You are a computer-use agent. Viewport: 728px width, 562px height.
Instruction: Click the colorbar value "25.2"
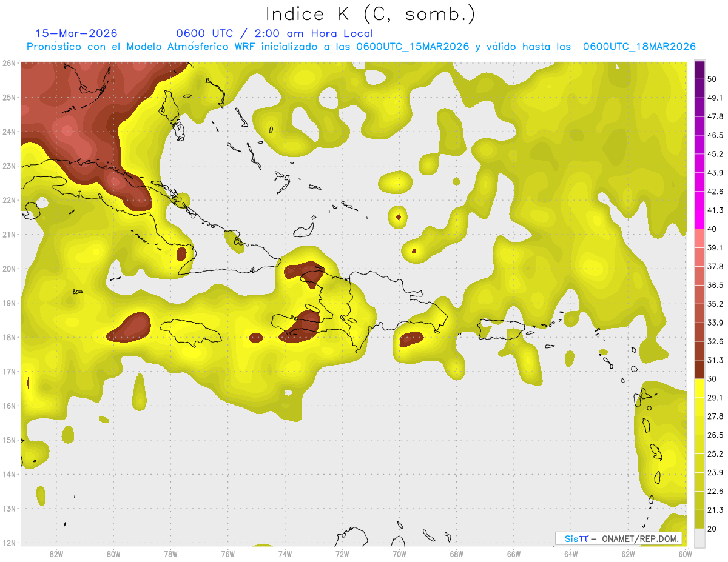click(x=715, y=453)
